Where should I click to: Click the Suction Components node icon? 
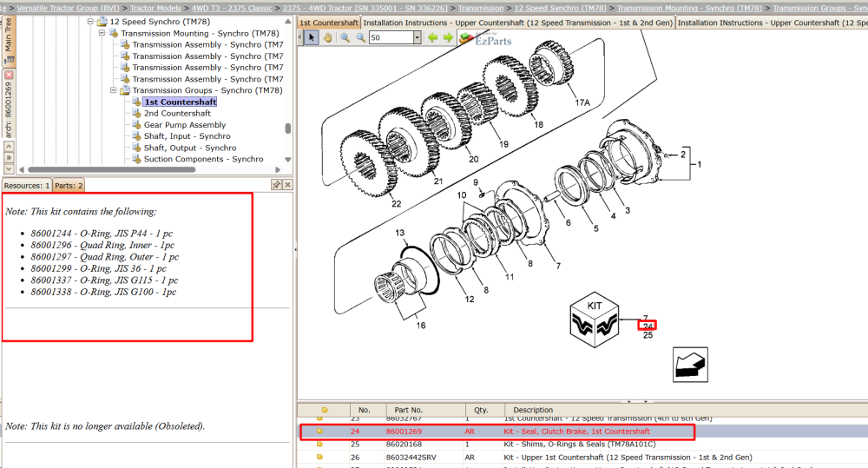tap(137, 159)
